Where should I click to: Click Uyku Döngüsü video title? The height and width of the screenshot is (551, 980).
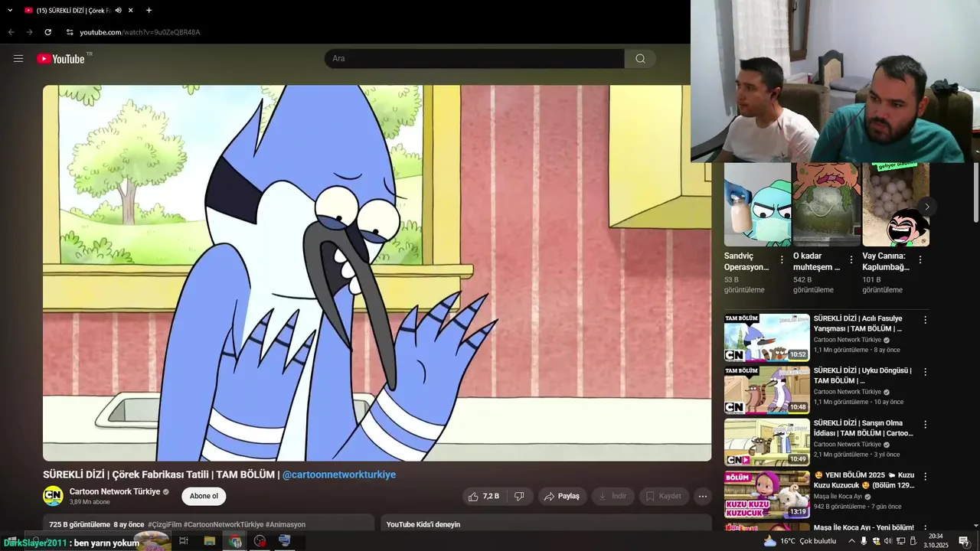click(x=862, y=376)
